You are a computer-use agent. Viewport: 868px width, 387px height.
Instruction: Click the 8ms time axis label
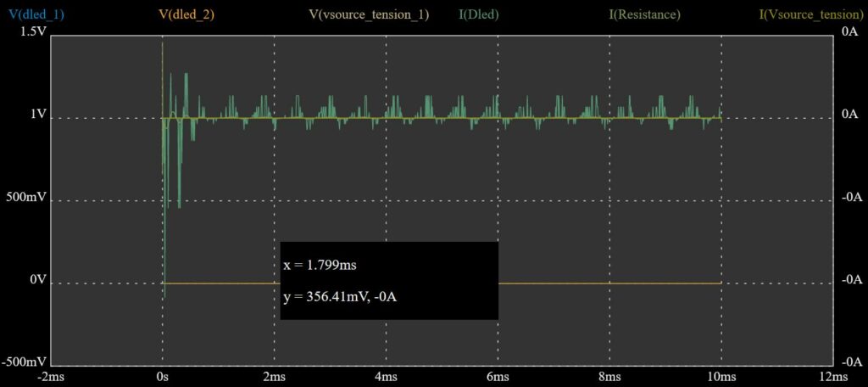tap(609, 377)
